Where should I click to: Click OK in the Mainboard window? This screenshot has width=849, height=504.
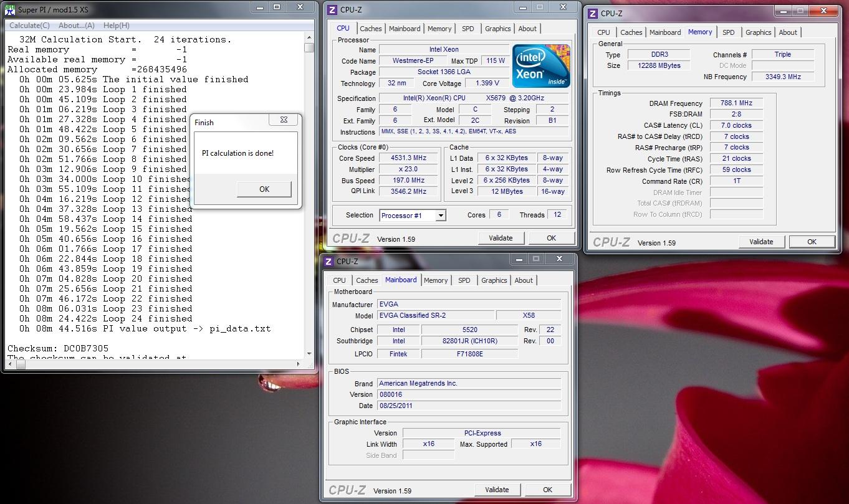(x=547, y=490)
